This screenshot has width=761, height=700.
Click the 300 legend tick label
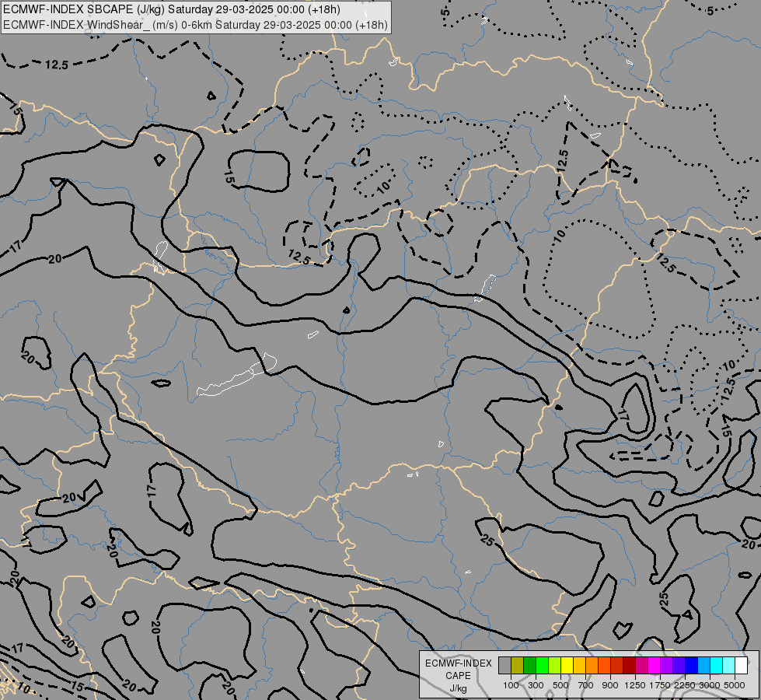point(536,685)
